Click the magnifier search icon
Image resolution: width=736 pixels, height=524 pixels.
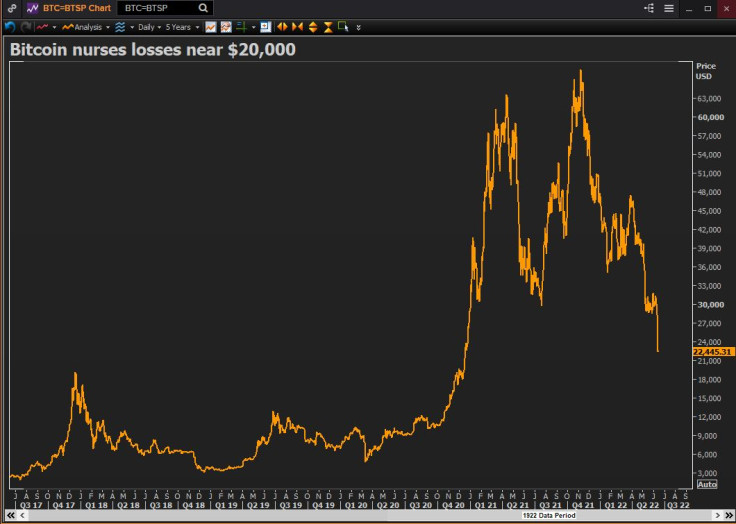203,8
